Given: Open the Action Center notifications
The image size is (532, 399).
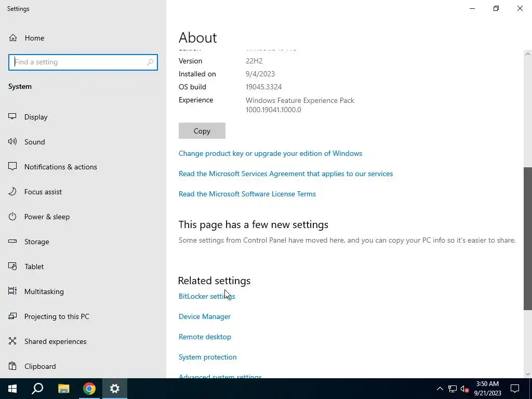Looking at the screenshot, I should (x=515, y=389).
